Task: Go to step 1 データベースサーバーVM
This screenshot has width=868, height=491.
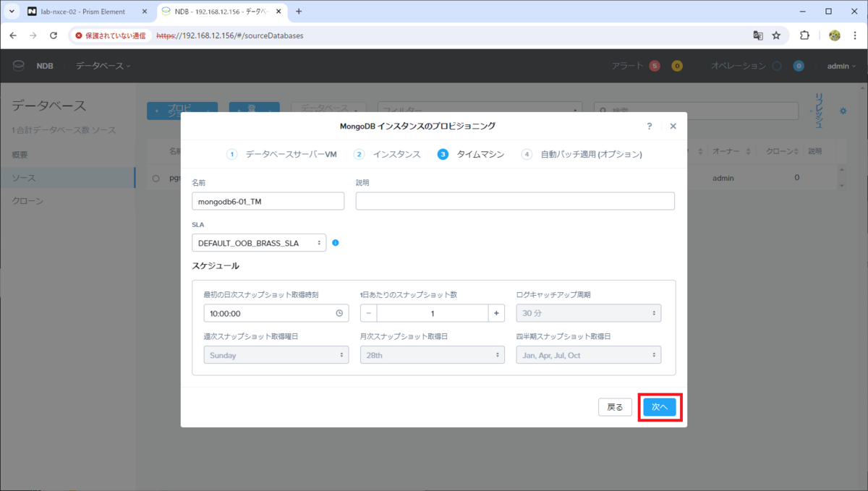Action: (282, 154)
